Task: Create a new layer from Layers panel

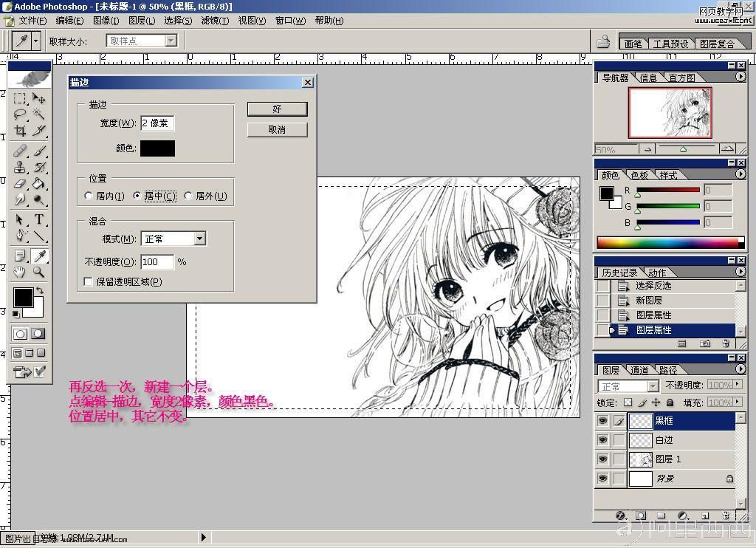Action: click(705, 516)
